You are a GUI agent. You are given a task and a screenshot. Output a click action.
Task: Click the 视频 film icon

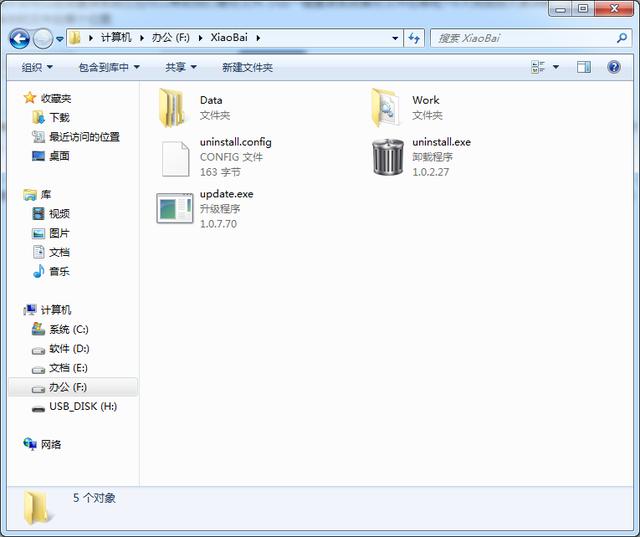(x=38, y=213)
